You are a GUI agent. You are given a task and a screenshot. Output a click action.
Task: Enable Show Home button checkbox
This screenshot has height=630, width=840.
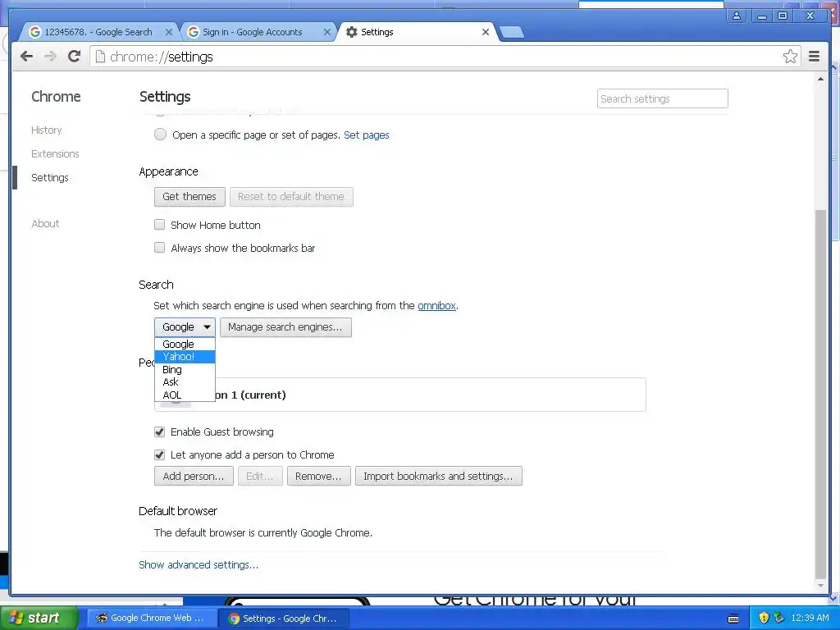(x=160, y=225)
